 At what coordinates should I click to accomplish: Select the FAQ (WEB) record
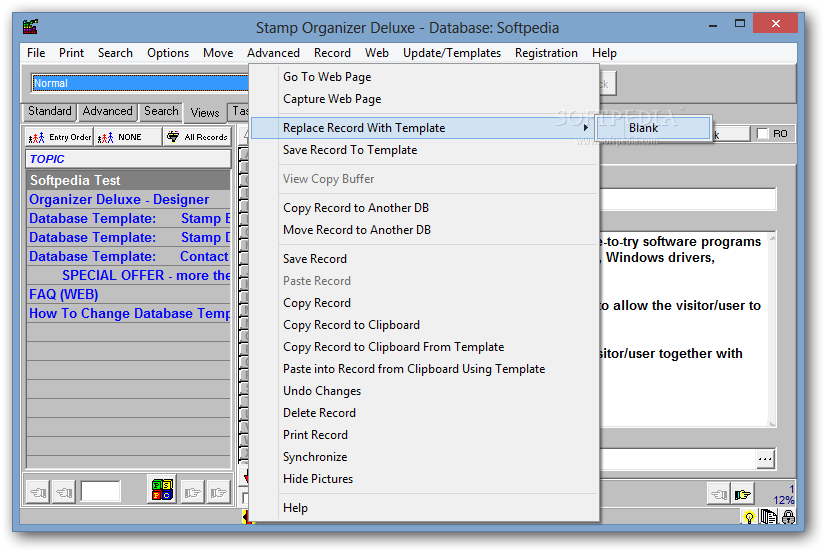coord(128,294)
